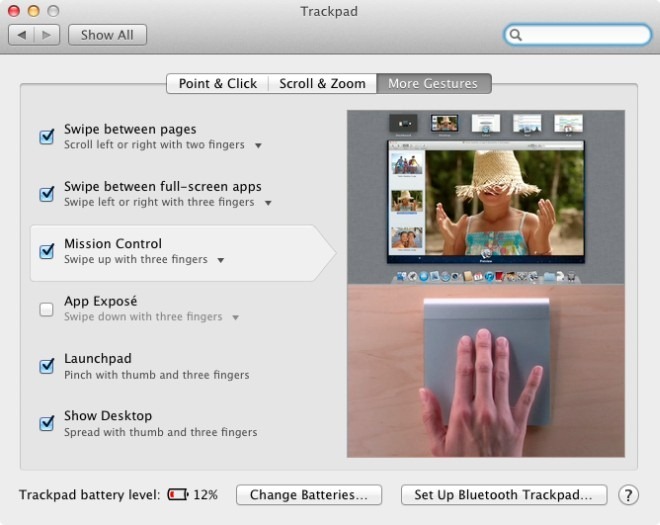Click the 12% battery level text
Image resolution: width=660 pixels, height=525 pixels.
coord(205,495)
